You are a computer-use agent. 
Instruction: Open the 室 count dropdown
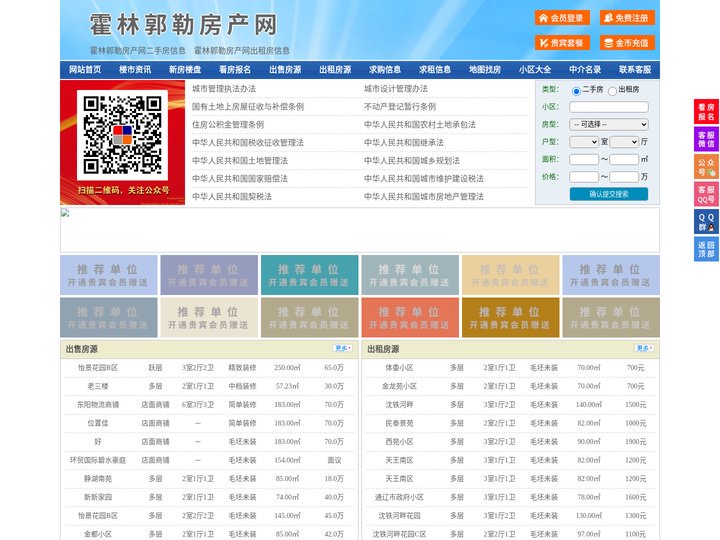(584, 142)
